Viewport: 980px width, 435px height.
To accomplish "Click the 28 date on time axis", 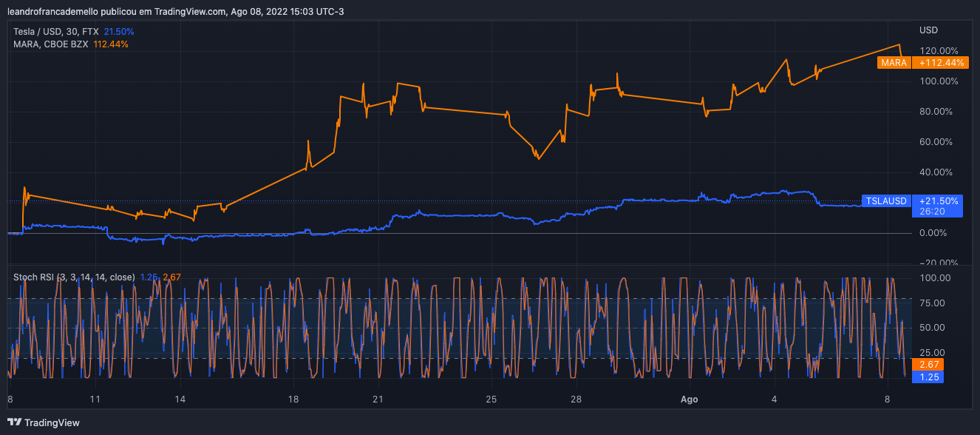I will tap(576, 399).
